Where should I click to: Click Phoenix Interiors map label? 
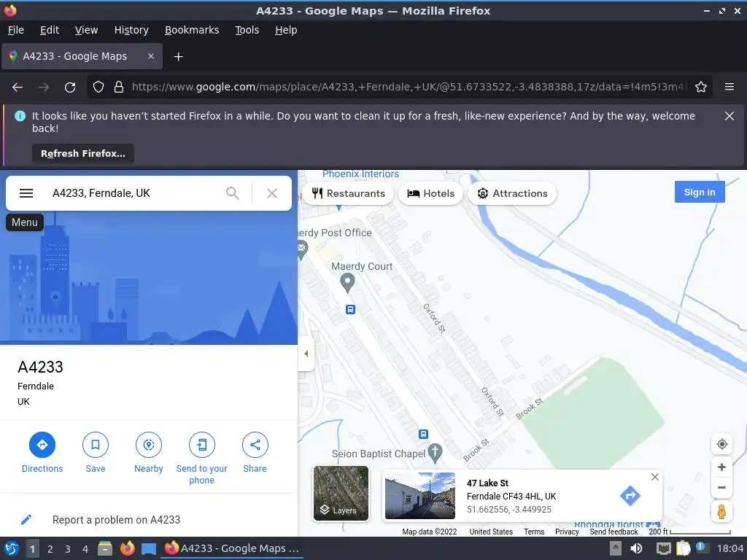[x=360, y=174]
